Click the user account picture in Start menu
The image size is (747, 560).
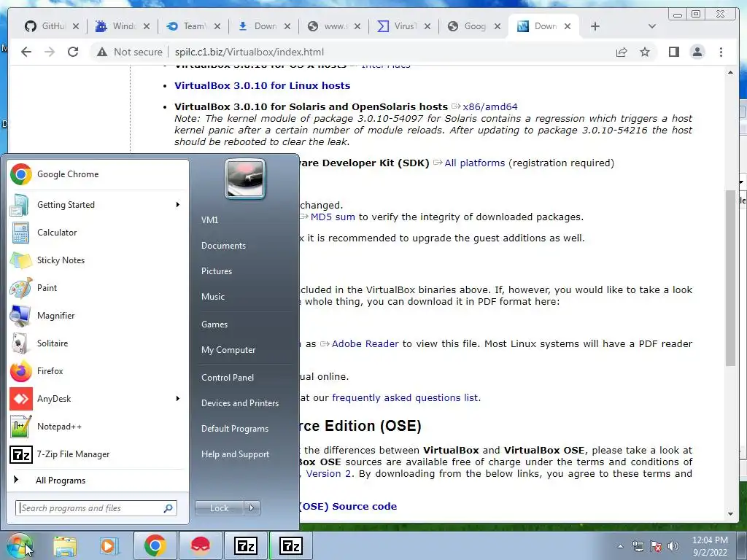[245, 179]
